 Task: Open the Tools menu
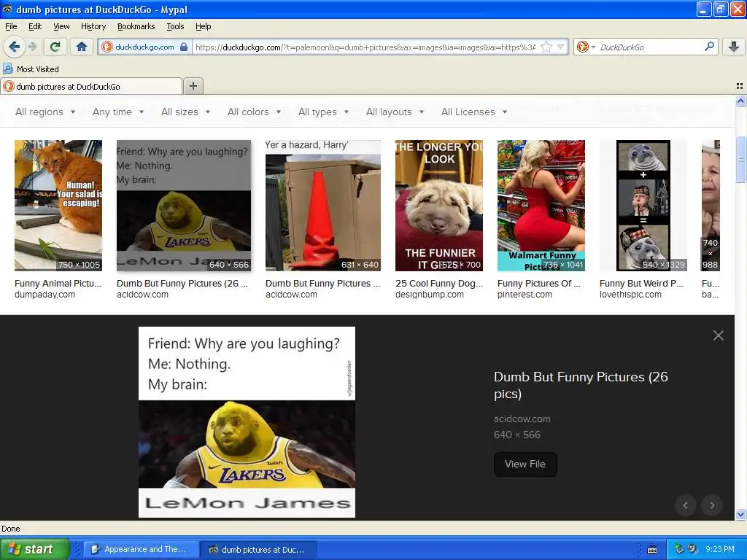click(175, 26)
